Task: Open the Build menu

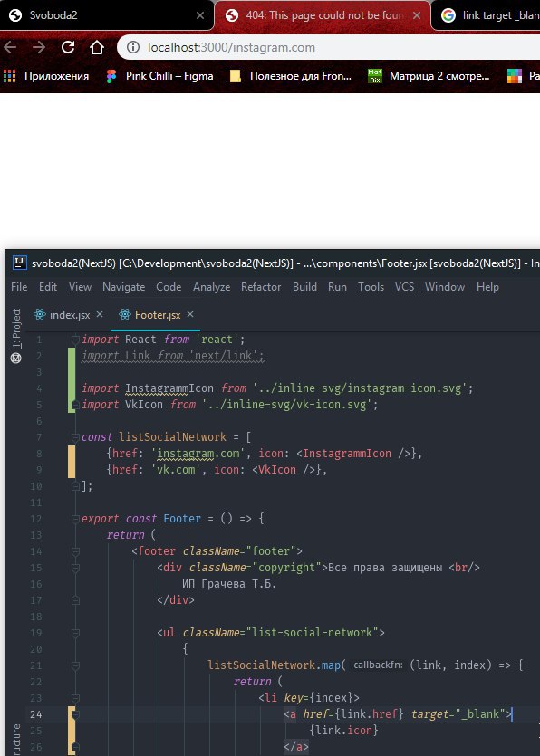Action: coord(304,287)
